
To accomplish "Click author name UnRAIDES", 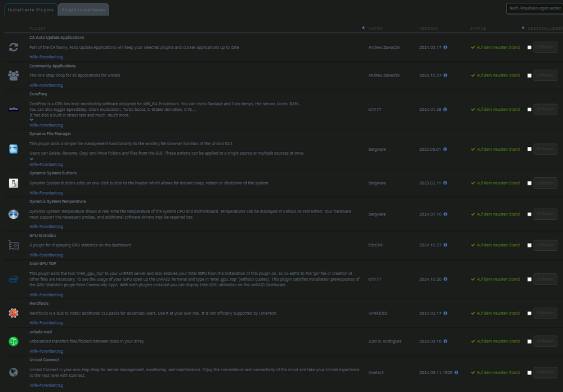I will (378, 313).
